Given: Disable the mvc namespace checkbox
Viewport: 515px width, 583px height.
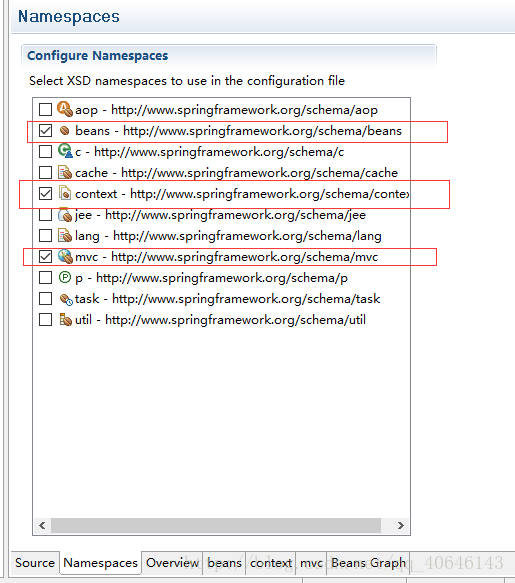Looking at the screenshot, I should point(45,257).
